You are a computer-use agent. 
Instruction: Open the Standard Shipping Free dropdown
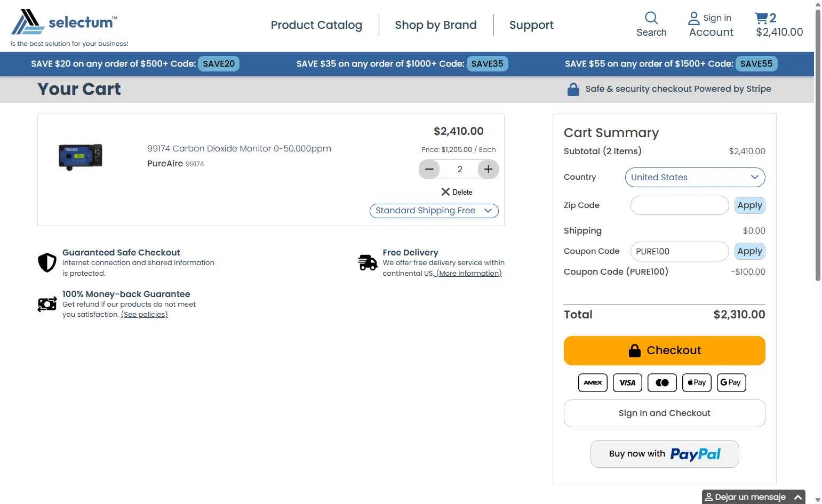coord(434,211)
